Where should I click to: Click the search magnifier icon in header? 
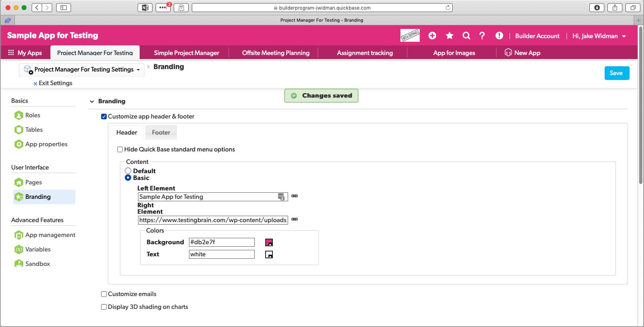[466, 36]
